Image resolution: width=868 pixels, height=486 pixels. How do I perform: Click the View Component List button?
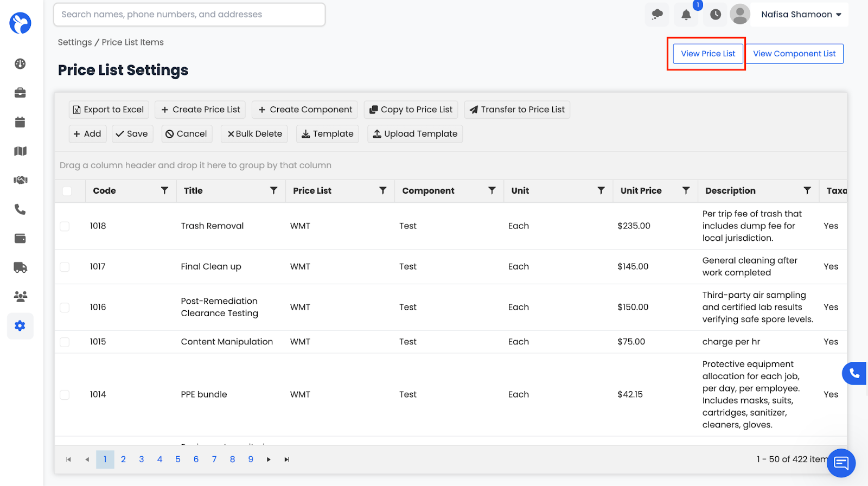pyautogui.click(x=794, y=54)
